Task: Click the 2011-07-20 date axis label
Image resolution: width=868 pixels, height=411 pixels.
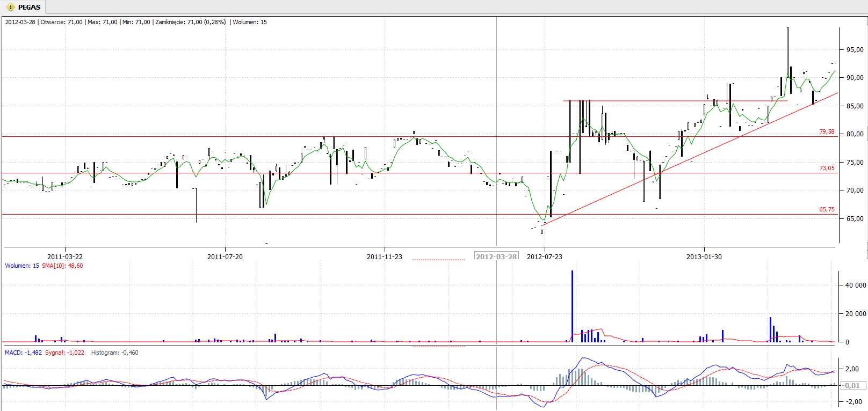Action: pos(225,257)
